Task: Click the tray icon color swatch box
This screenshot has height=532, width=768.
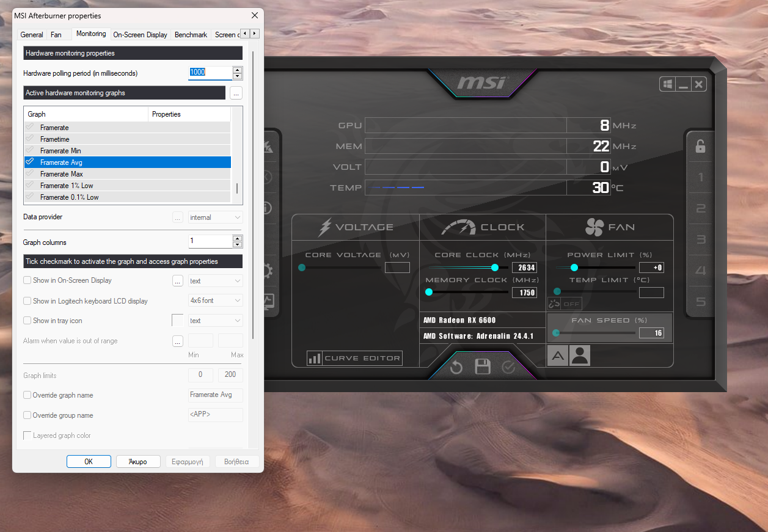Action: (x=178, y=320)
